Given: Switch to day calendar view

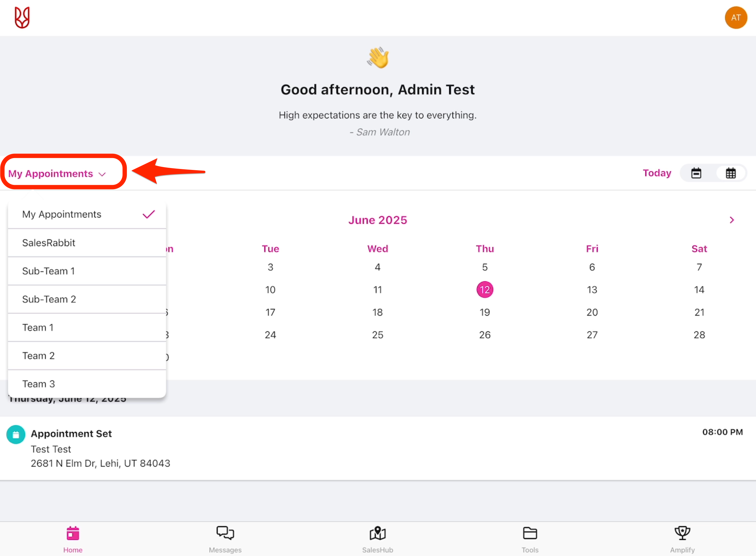Looking at the screenshot, I should tap(696, 173).
